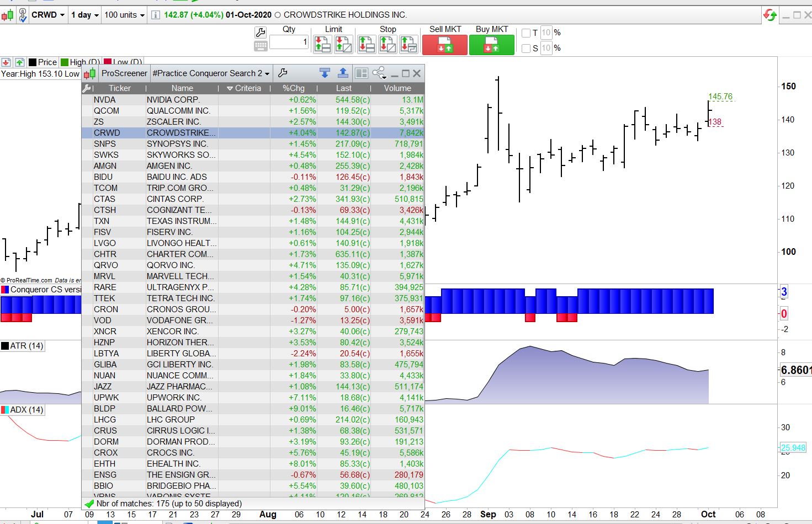Select the CROX CROCS INC. row
Screen dimensions: 812x524
click(x=253, y=453)
